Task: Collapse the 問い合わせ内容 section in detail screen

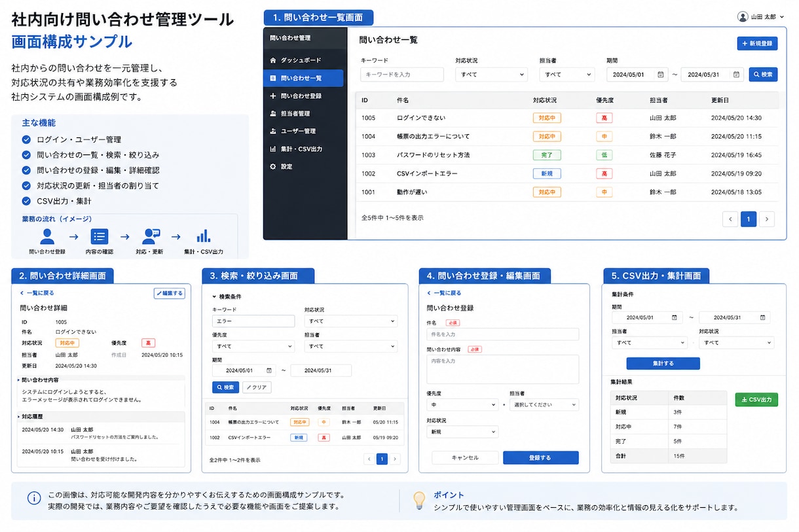Action: point(19,380)
